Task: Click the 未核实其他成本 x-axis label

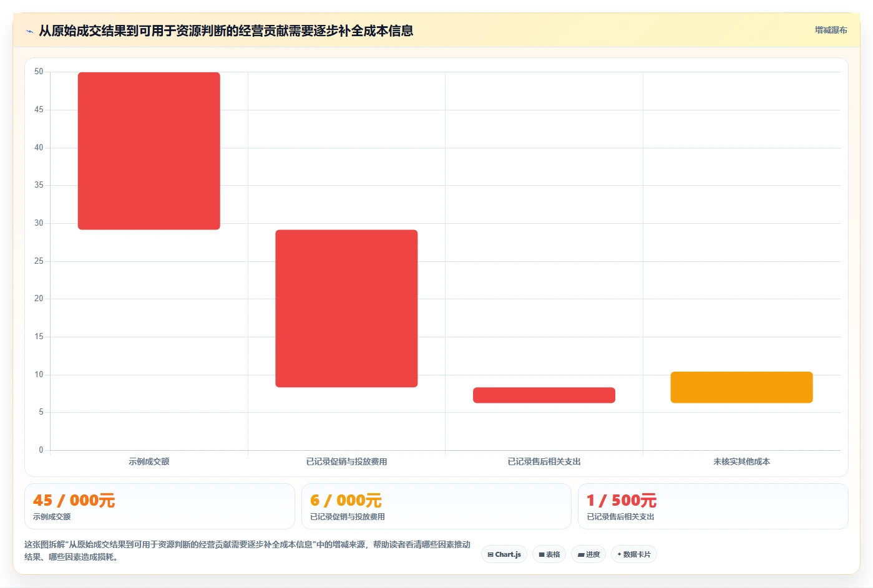Action: 741,461
